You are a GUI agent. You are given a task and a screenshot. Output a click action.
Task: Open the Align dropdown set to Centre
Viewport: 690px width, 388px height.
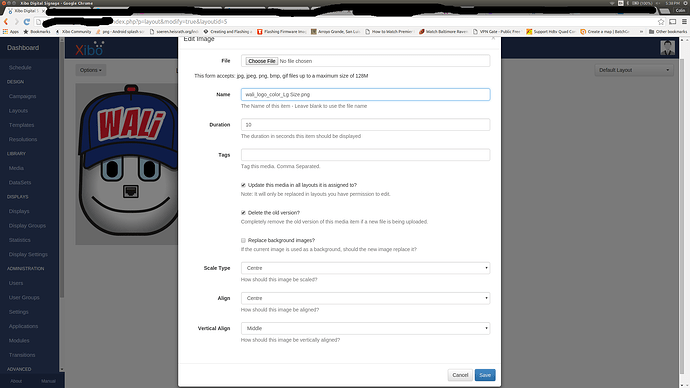pos(365,298)
